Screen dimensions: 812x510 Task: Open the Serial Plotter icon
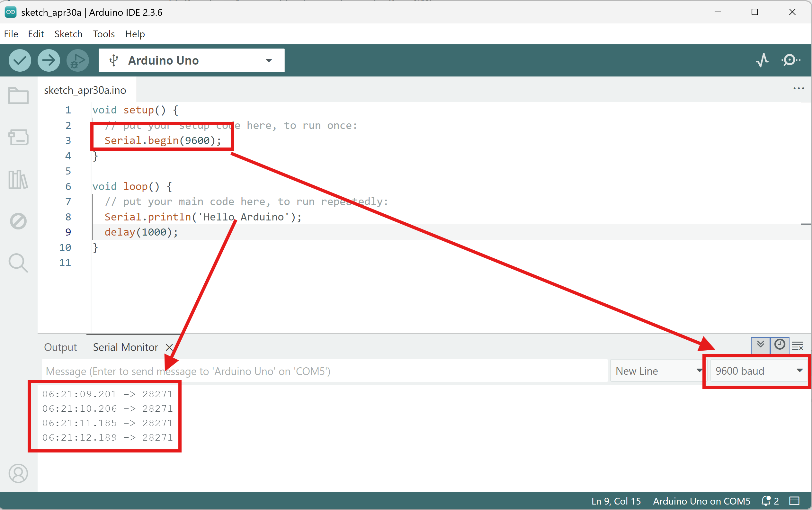[762, 60]
